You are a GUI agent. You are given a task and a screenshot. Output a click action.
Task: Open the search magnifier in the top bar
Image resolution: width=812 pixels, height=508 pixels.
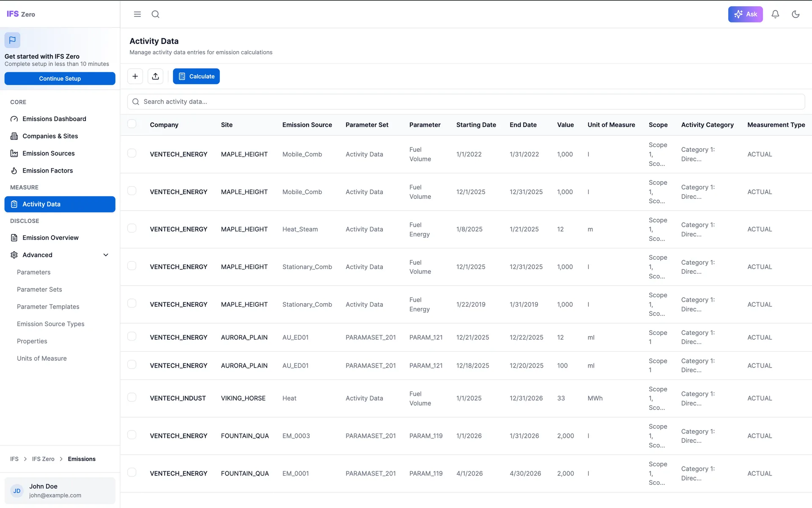(x=155, y=14)
